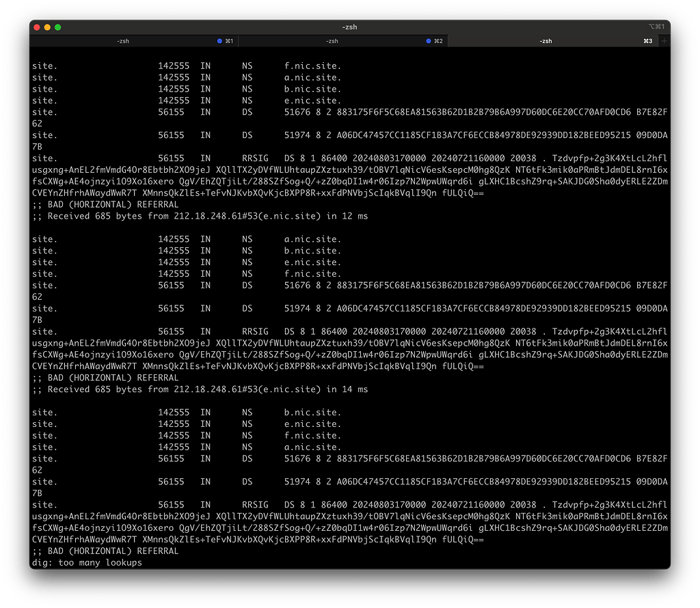Viewport: 700px width, 608px height.
Task: Click the "Received 685 bytes" line ending "in 14 ms"
Action: click(200, 389)
